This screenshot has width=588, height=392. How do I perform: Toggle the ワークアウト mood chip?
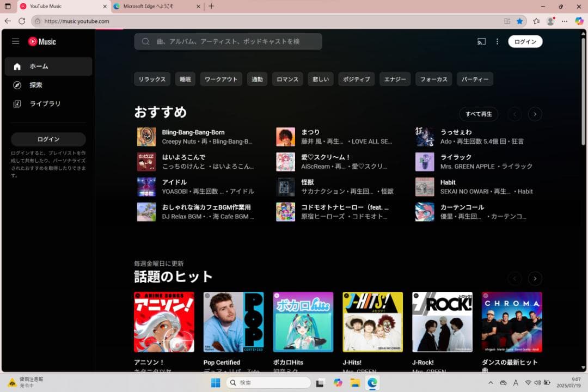tap(221, 79)
